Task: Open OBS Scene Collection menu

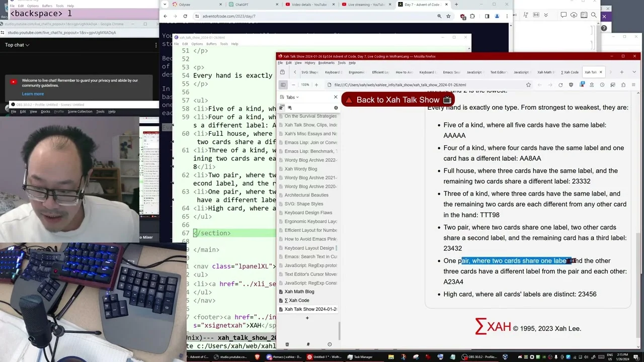Action: pyautogui.click(x=80, y=112)
